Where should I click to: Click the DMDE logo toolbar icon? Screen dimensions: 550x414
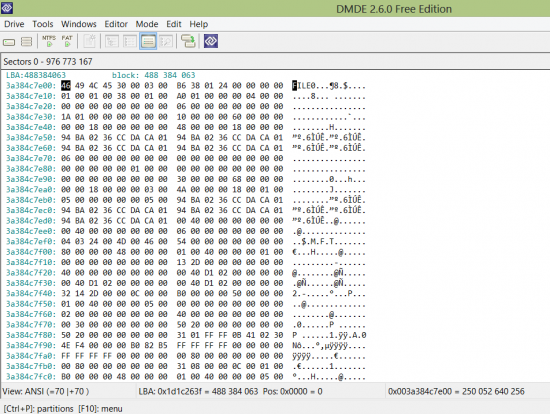point(211,41)
